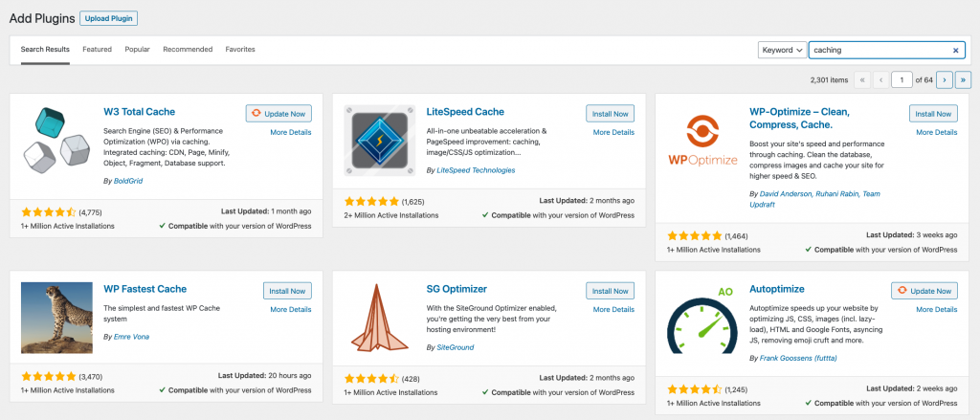980x420 pixels.
Task: Open the LiteSpeed Technologies author link
Action: (x=477, y=170)
